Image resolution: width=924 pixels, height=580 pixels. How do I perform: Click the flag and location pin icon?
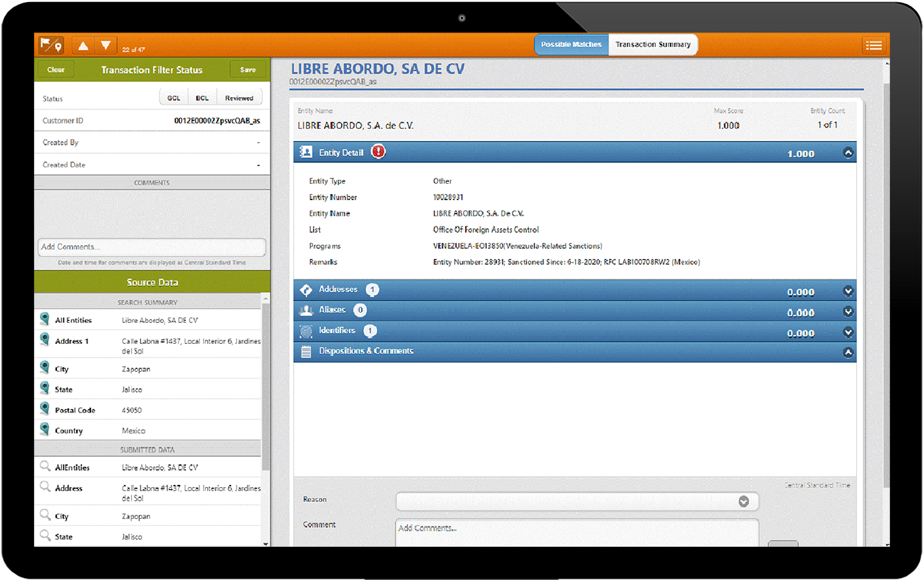pyautogui.click(x=51, y=45)
